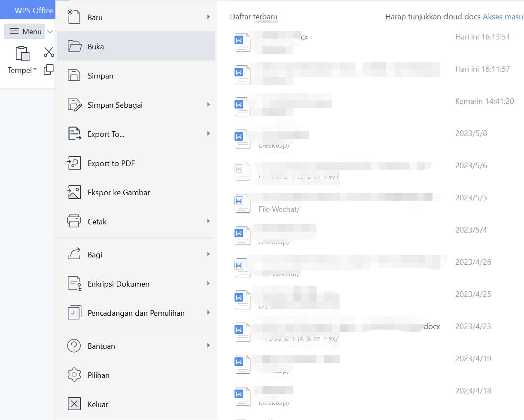Click the "2023/5/8" date entry
Image resolution: width=524 pixels, height=420 pixels.
coord(471,133)
